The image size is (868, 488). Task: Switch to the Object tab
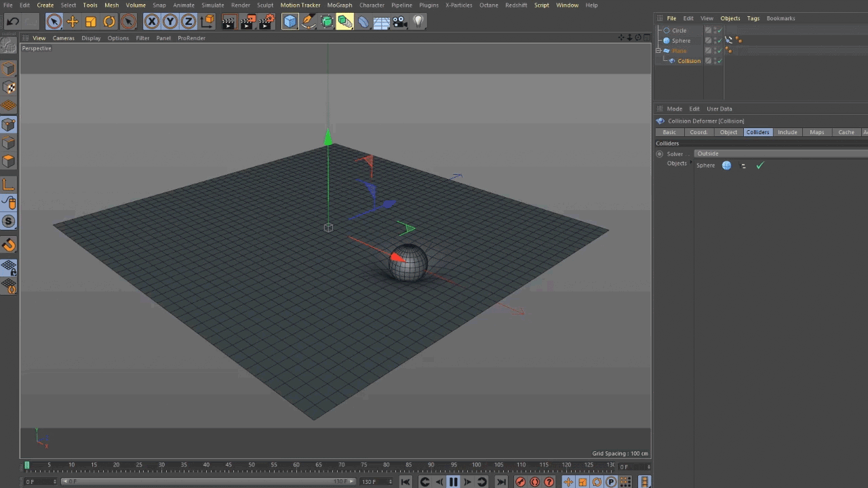click(x=728, y=132)
